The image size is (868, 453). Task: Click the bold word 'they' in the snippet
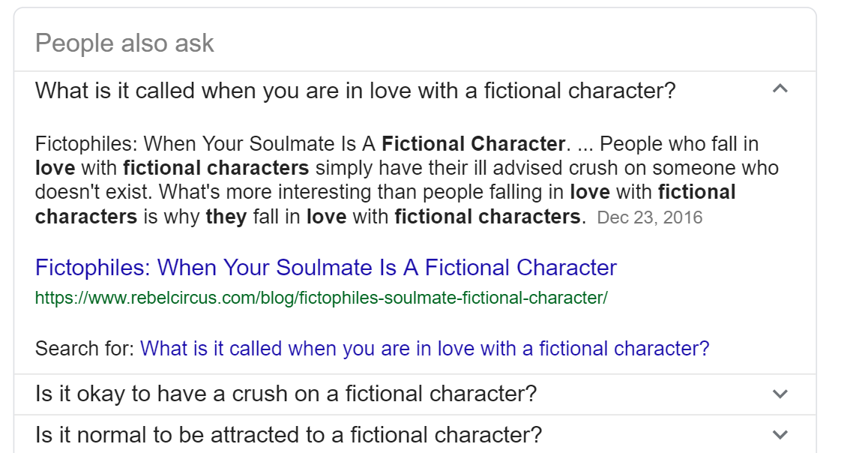(227, 217)
